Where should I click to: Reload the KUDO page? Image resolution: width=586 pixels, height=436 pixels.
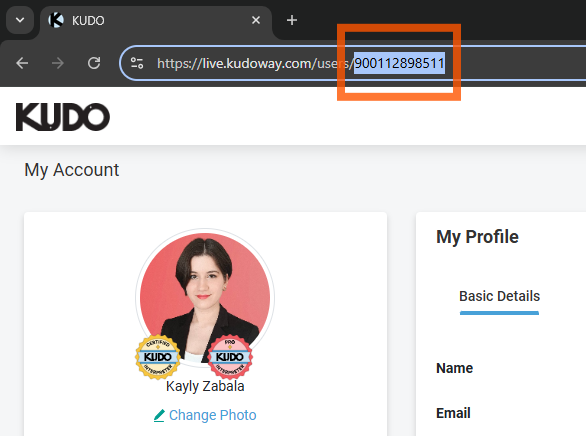[x=94, y=63]
